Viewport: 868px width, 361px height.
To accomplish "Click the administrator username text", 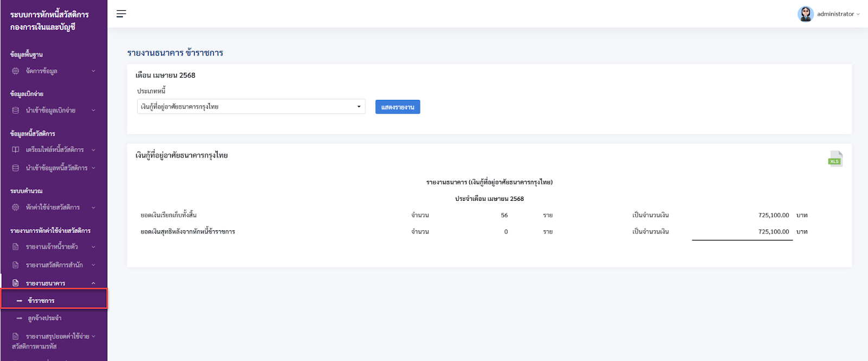I will [x=835, y=14].
